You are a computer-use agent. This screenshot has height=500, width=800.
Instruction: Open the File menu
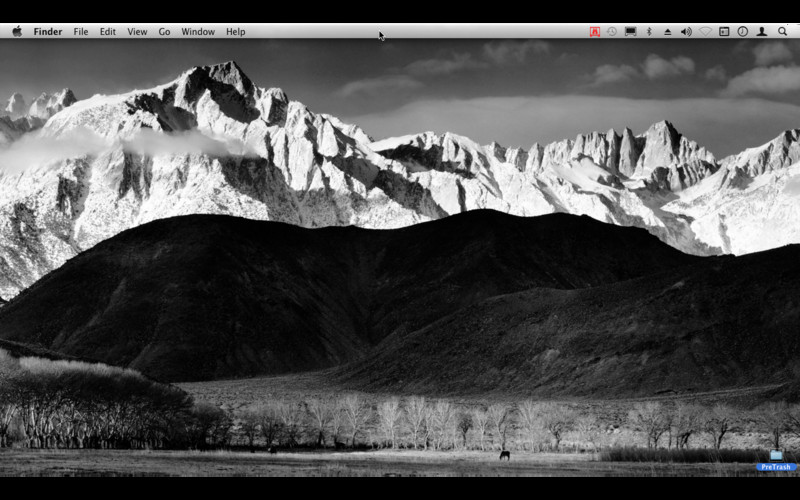[81, 32]
